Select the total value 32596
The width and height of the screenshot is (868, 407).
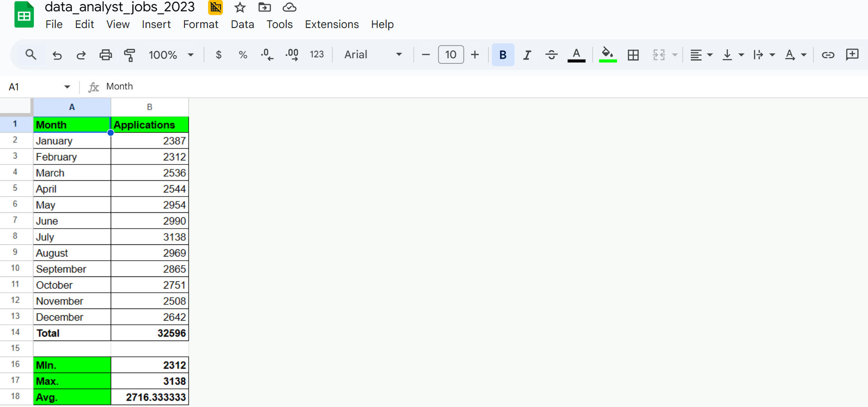(x=150, y=333)
